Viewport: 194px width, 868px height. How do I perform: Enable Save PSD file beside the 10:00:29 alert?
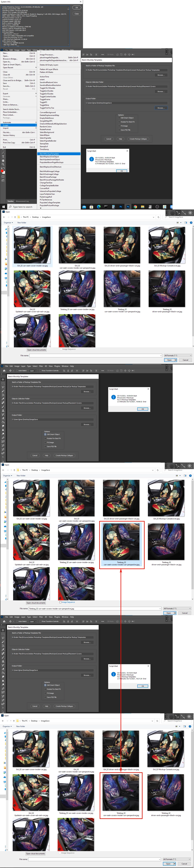[119, 130]
